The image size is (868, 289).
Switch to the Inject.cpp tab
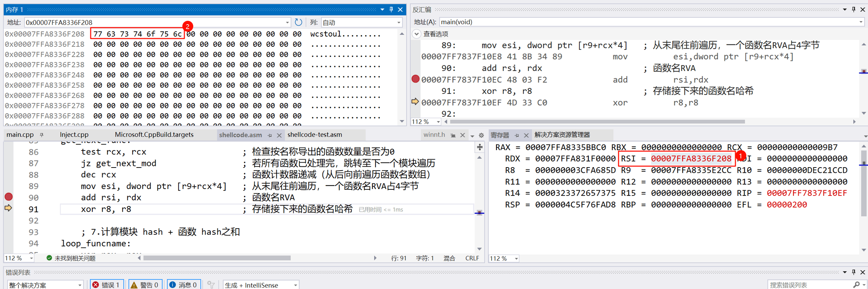coord(74,135)
